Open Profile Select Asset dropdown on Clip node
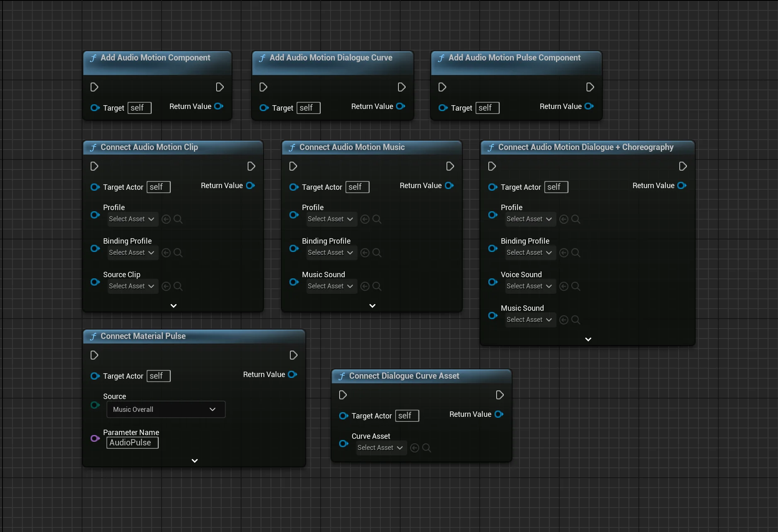Screen dimensions: 778x532 point(133,219)
